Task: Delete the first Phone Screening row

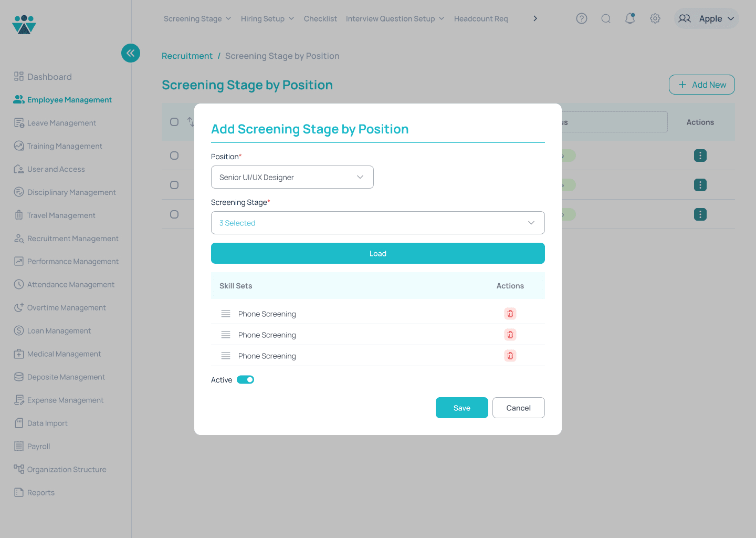Action: (510, 314)
